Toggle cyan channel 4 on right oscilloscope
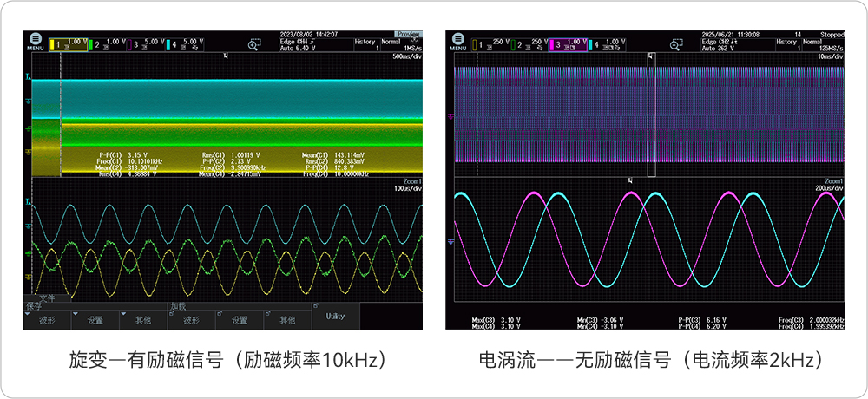This screenshot has width=868, height=399. click(x=609, y=43)
